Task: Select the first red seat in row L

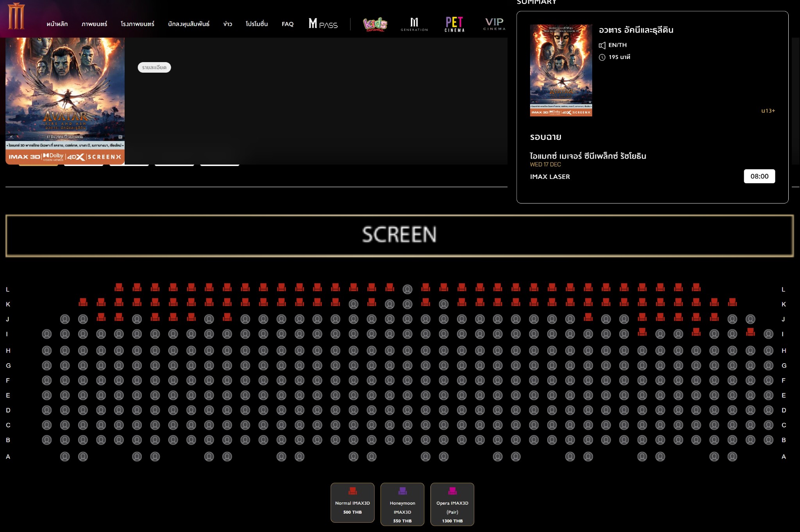Action: 119,288
